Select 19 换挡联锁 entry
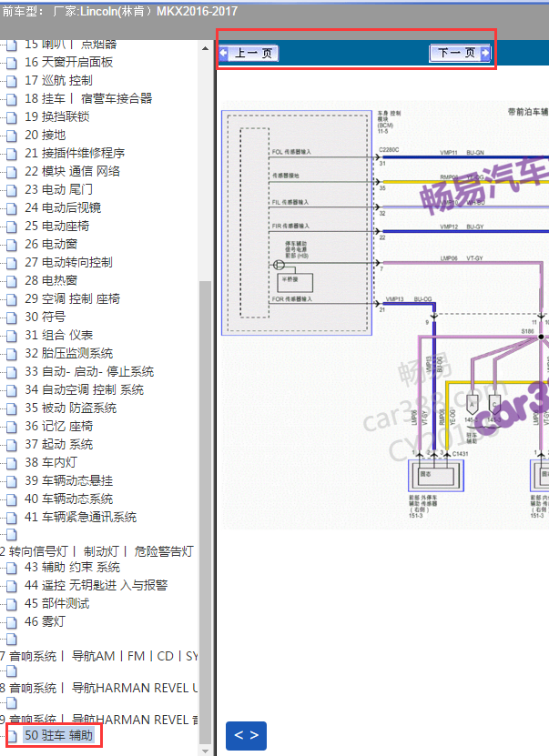549x756 pixels. coord(57,116)
